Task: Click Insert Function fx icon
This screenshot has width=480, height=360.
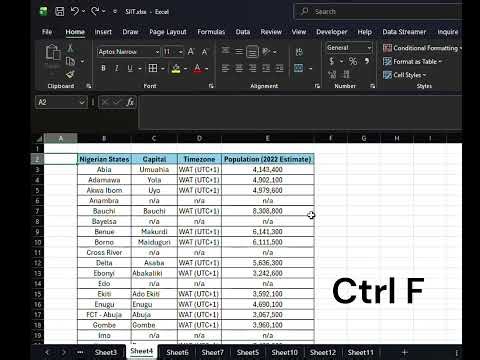Action: [x=130, y=102]
